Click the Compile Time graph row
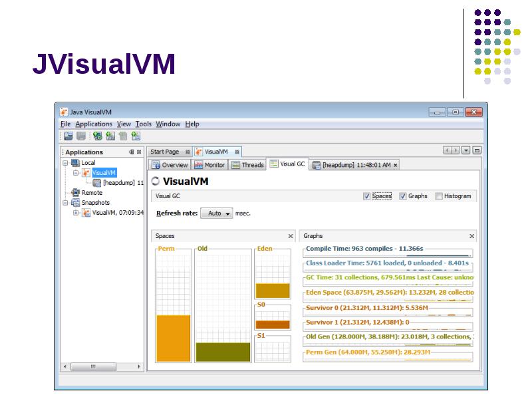Screen dimensions: 532x399 pyautogui.click(x=388, y=251)
